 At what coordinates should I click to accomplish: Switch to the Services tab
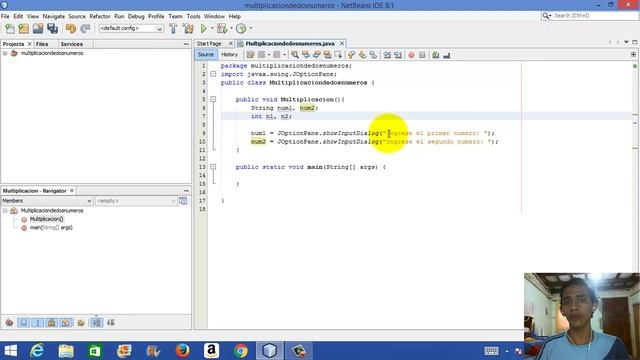[72, 44]
